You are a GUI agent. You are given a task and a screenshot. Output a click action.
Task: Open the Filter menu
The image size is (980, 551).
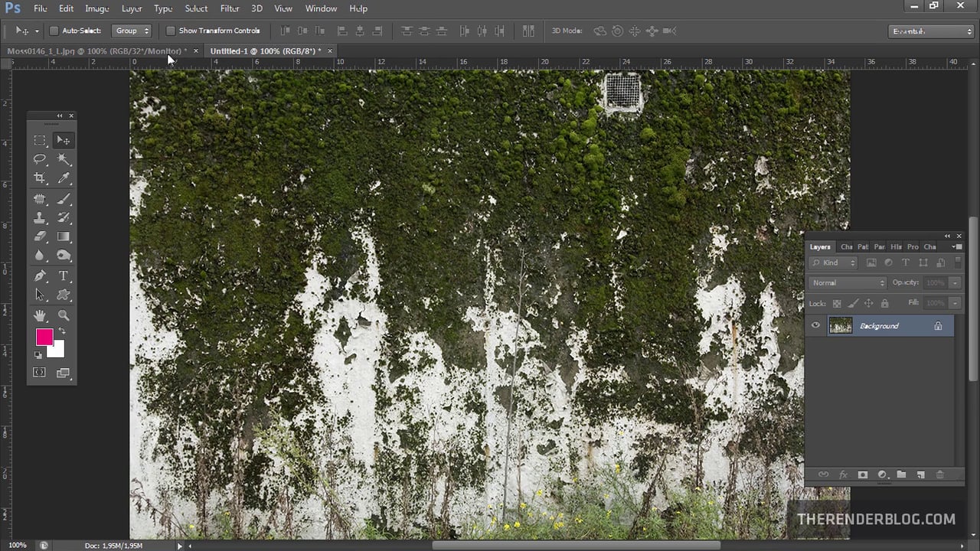pos(230,8)
